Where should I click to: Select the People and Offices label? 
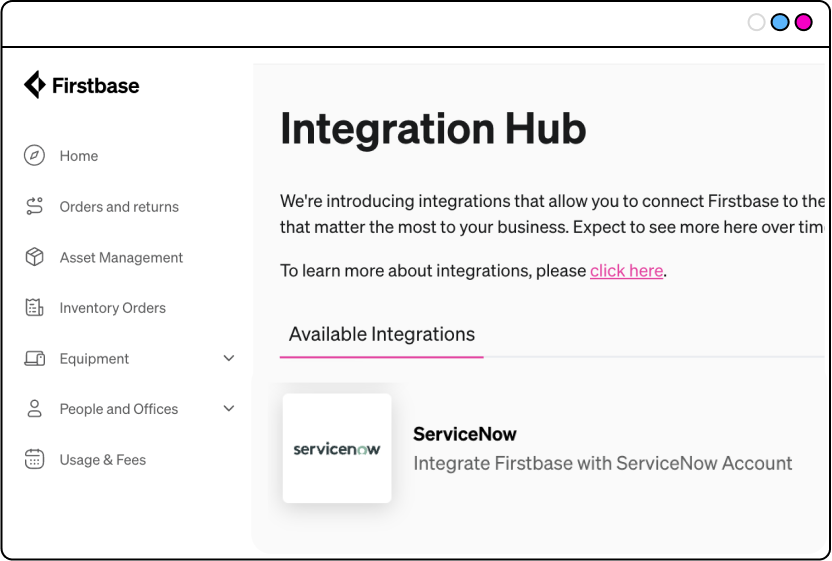point(119,409)
